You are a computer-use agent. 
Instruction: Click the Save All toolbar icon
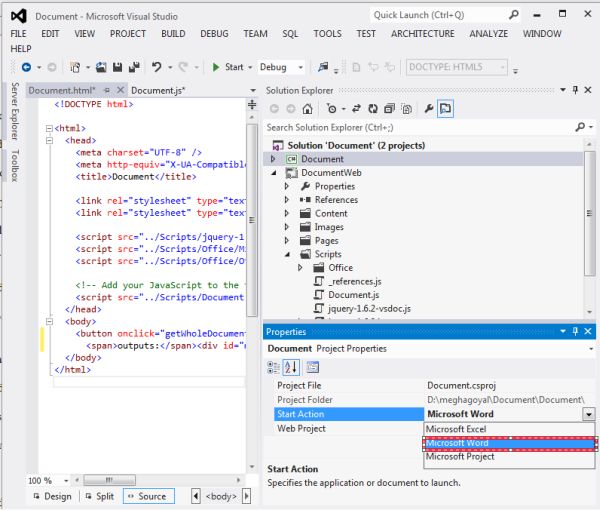[134, 67]
